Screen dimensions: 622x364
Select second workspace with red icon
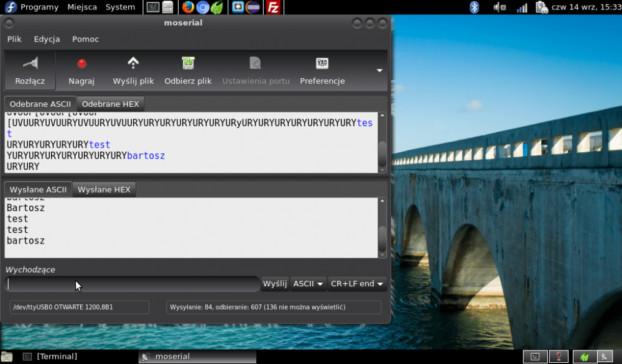click(x=559, y=357)
